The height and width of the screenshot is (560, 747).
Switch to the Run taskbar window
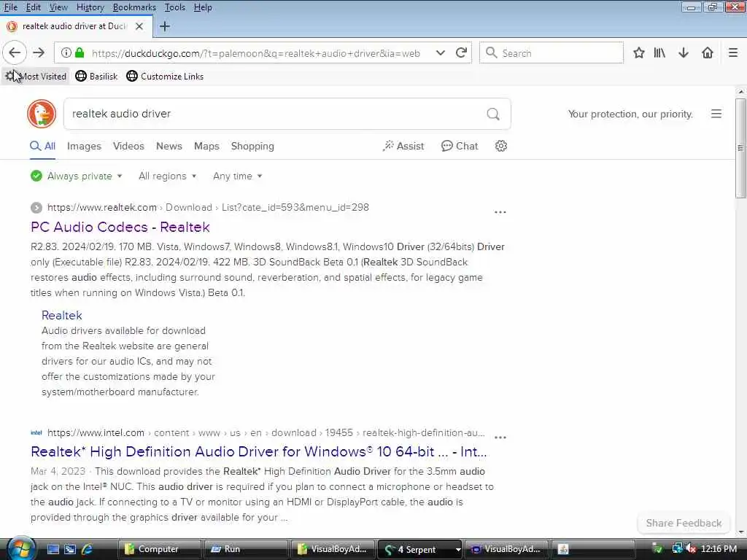[x=245, y=550]
